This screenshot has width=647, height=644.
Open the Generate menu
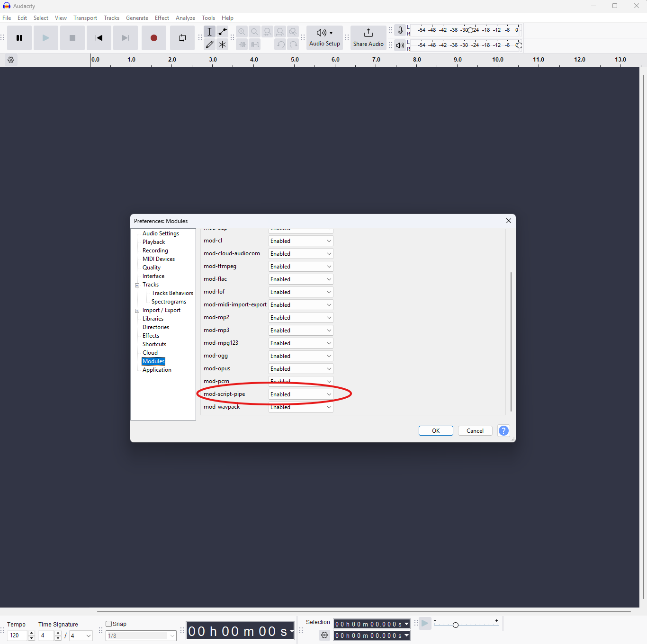(137, 18)
